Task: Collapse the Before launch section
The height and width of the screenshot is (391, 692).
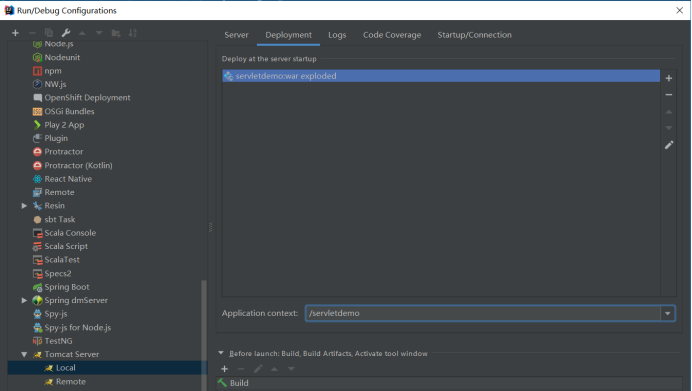Action: [221, 353]
